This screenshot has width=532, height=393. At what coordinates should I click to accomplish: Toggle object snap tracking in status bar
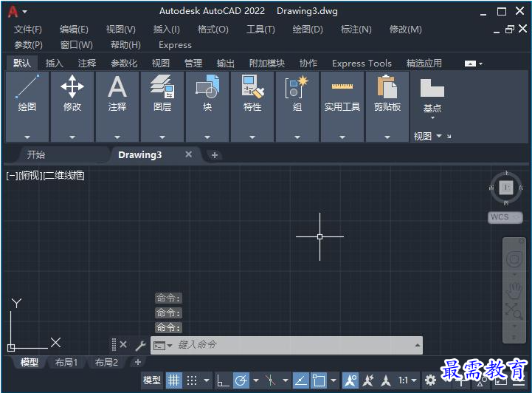[300, 380]
